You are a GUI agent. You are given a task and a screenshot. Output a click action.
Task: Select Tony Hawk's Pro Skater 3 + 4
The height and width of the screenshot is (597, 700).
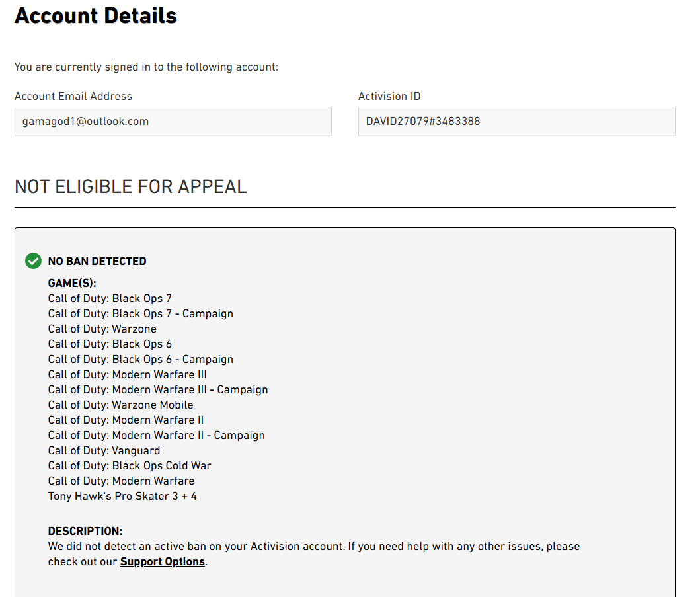(122, 496)
